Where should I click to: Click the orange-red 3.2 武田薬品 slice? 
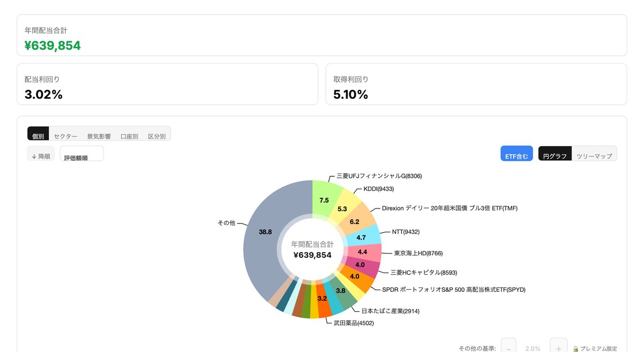click(323, 298)
